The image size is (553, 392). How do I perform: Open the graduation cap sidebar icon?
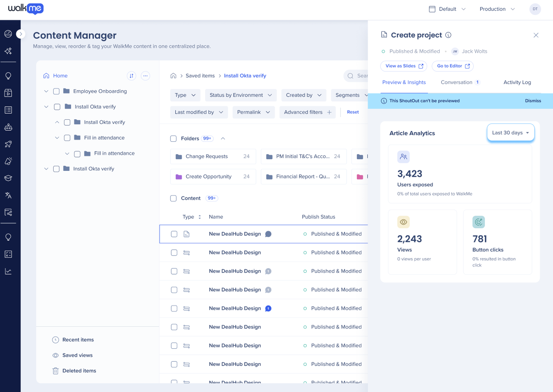[8, 178]
